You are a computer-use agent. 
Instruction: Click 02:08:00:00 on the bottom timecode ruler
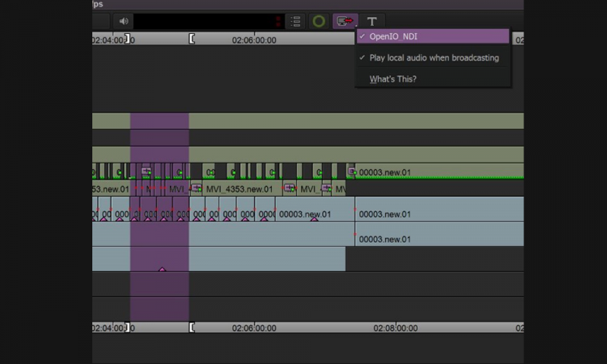395,328
